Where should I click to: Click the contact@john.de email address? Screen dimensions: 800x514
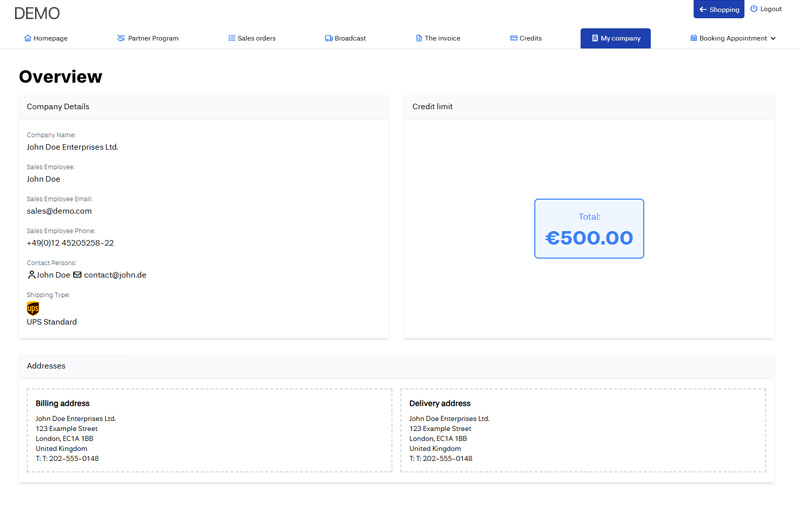tap(115, 275)
